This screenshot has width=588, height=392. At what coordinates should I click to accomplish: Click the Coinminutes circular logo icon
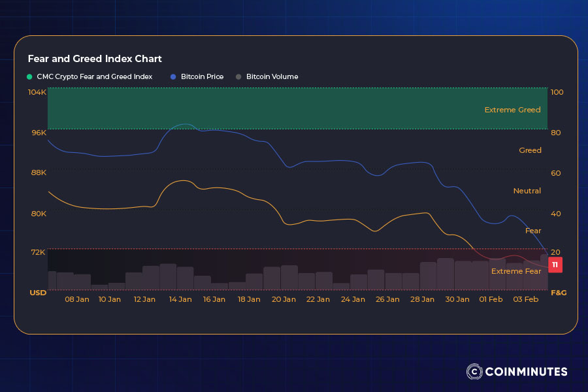click(x=474, y=372)
